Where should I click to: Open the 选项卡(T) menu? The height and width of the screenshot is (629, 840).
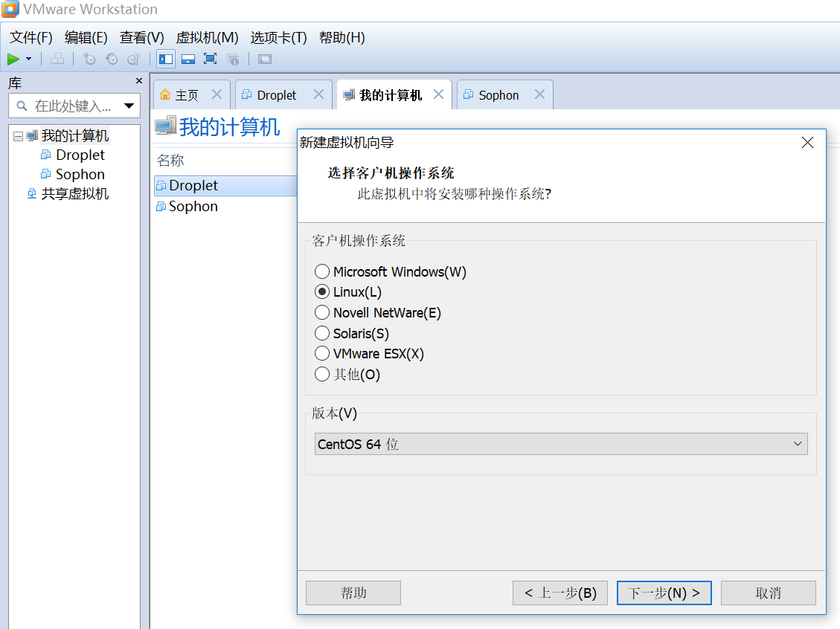click(x=278, y=37)
